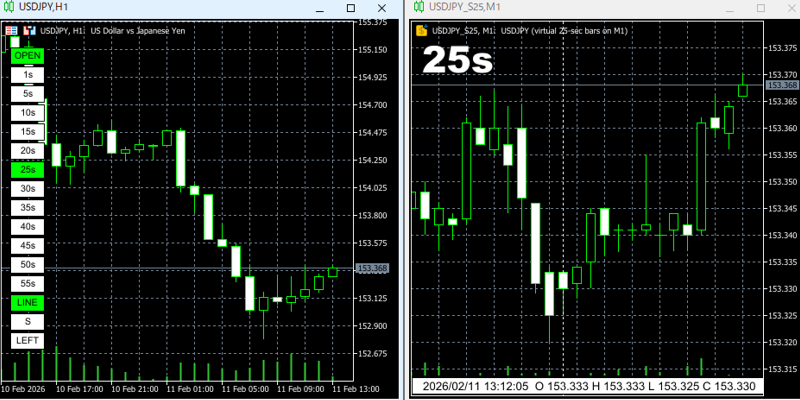Click the USDJPY_S25,M1 window title icon

point(420,8)
